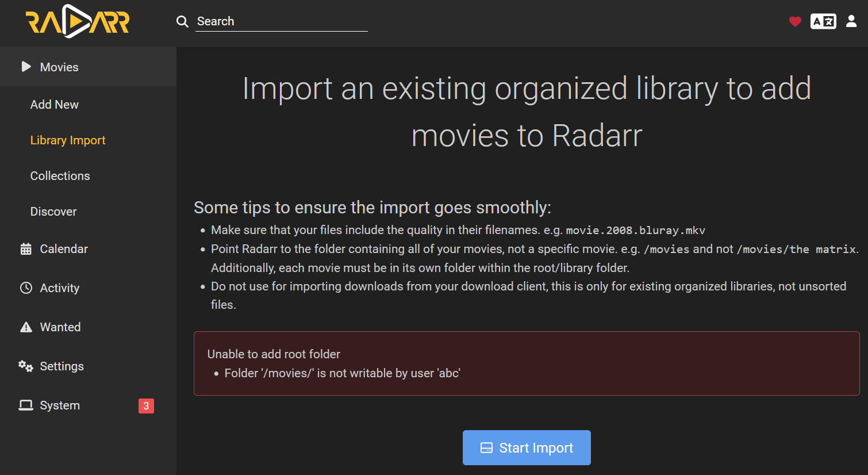This screenshot has height=475, width=868.
Task: Click the 'Some tips to ensure' heading
Action: (372, 208)
